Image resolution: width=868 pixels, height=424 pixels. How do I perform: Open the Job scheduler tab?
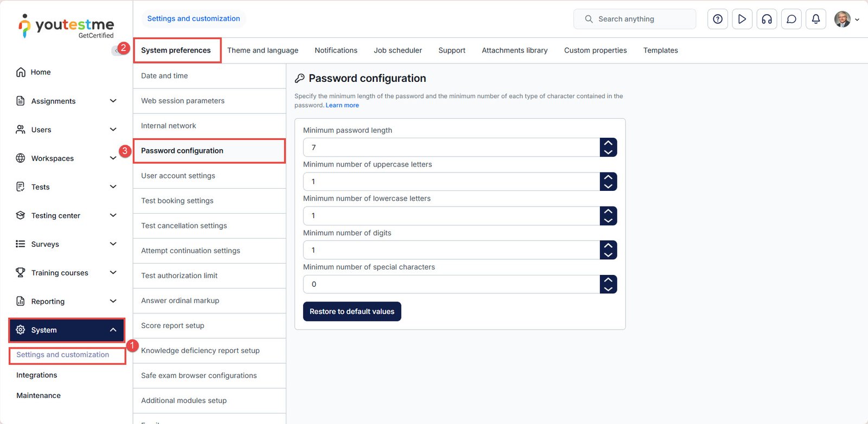(x=398, y=50)
